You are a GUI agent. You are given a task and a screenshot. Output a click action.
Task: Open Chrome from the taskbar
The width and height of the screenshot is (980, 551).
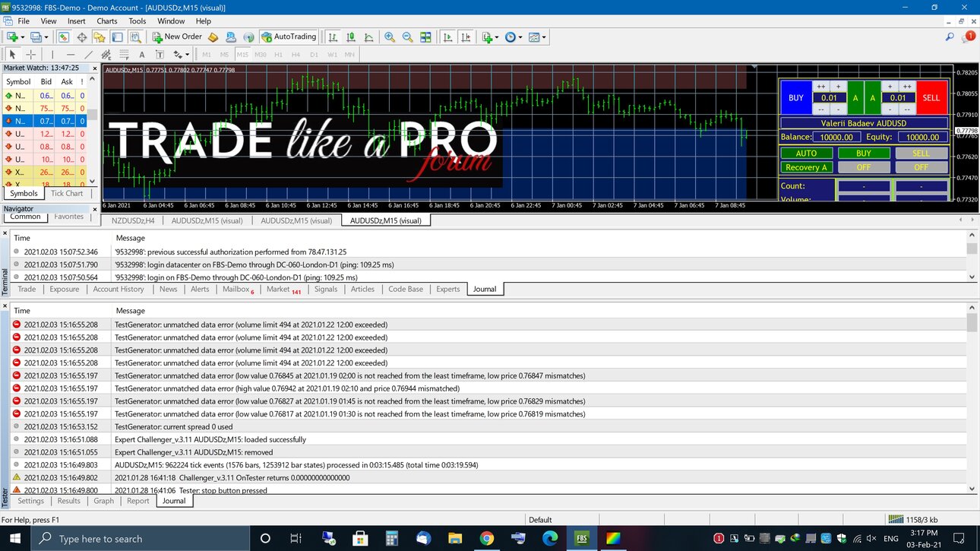(x=486, y=538)
